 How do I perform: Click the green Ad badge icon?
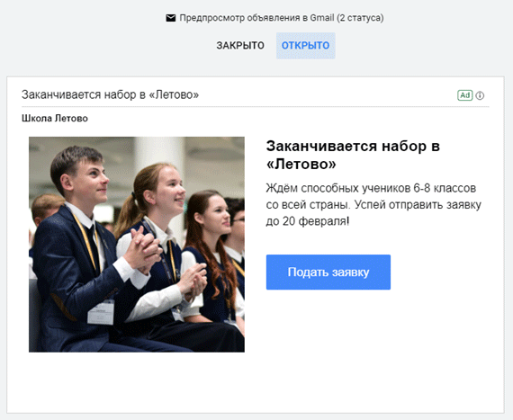(x=465, y=95)
